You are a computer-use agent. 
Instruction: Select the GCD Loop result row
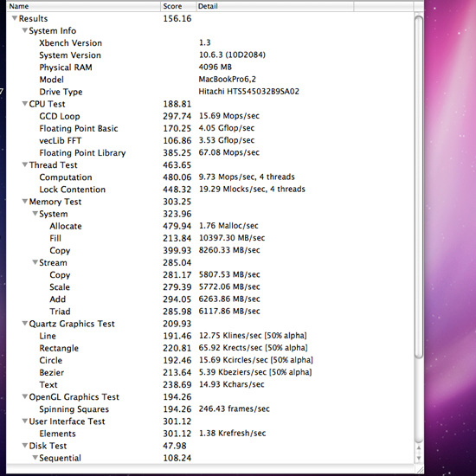click(x=209, y=116)
